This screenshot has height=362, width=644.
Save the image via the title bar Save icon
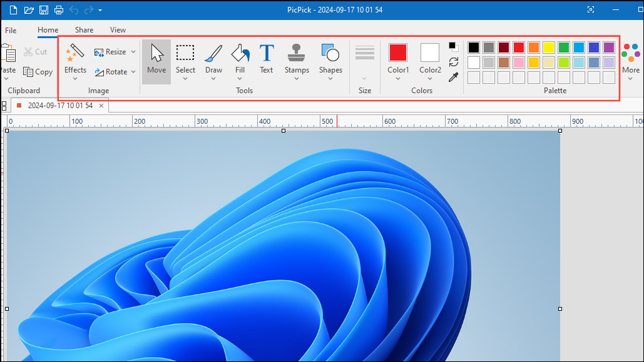tap(43, 9)
